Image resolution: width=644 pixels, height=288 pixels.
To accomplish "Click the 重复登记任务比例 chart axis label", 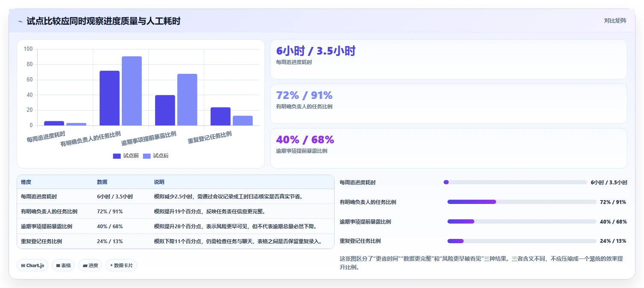I will click(x=210, y=137).
